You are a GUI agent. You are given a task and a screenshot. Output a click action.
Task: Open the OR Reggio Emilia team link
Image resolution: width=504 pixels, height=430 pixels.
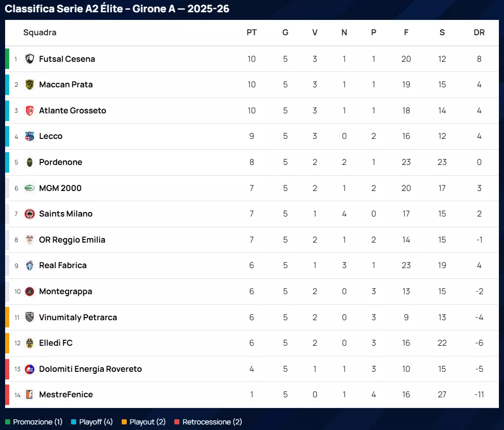(x=72, y=240)
